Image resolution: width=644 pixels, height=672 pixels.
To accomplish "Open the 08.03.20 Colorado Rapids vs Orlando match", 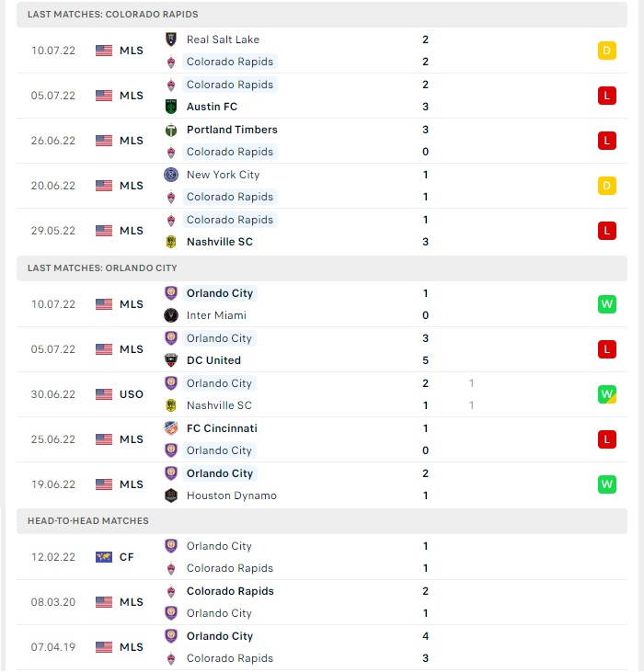I will point(322,602).
